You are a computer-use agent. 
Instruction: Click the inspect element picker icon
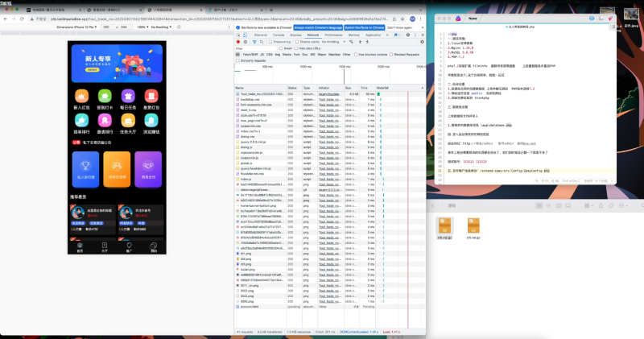point(238,35)
